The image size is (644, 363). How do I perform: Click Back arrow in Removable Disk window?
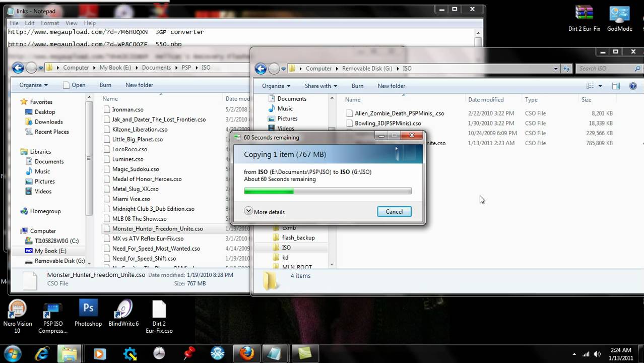pos(261,69)
